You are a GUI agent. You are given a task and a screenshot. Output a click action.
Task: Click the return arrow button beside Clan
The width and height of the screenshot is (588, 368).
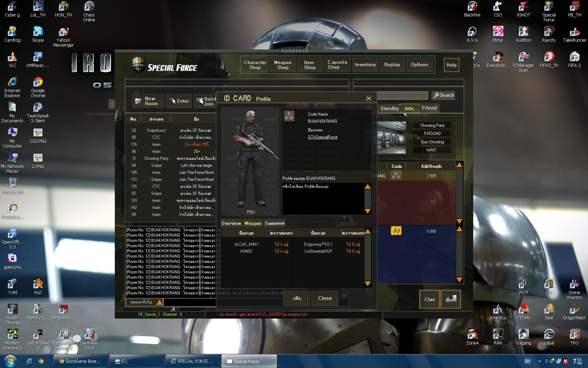pyautogui.click(x=450, y=299)
